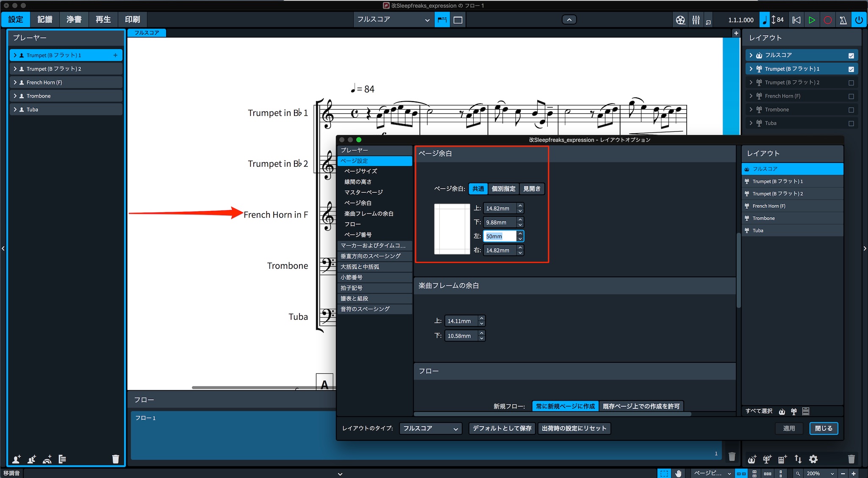Expand Trumpet (B フラット) 1 player row
Screen dimensions: 868x478
(x=15, y=55)
